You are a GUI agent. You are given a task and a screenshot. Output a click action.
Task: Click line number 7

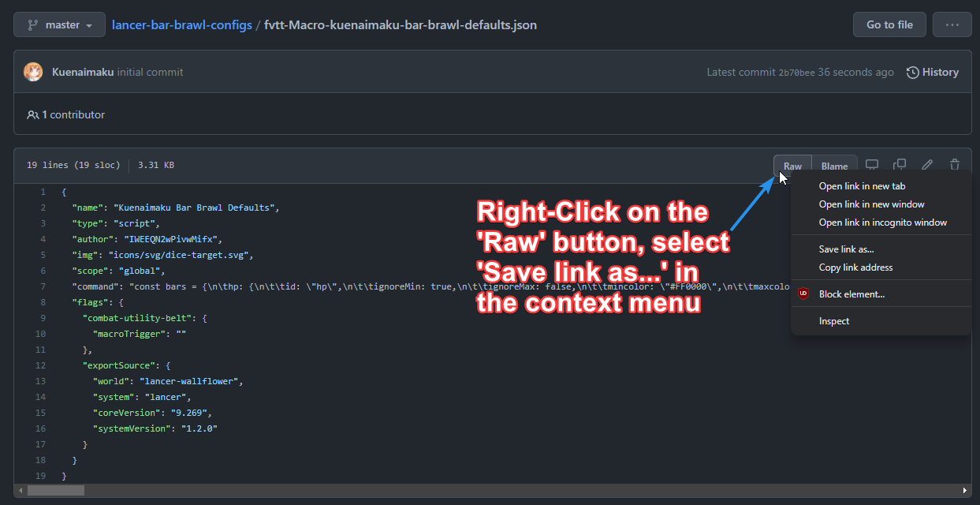point(43,286)
